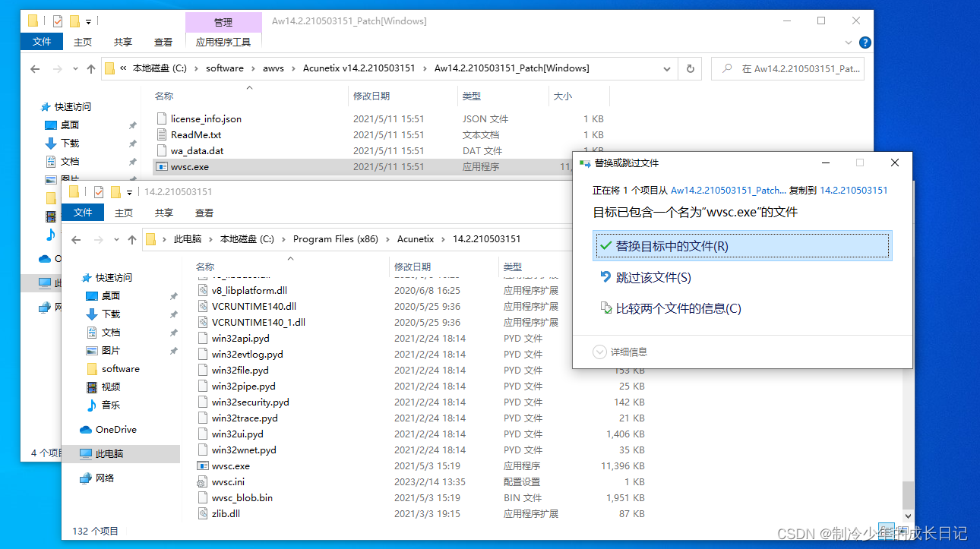Switch to 查看 tab in front window
This screenshot has width=980, height=549.
click(x=204, y=213)
